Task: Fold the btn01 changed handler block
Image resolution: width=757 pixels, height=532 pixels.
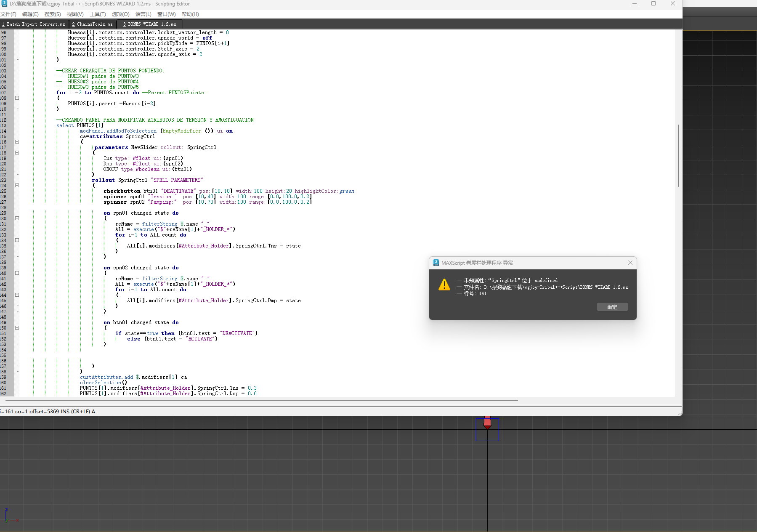Action: tap(17, 327)
